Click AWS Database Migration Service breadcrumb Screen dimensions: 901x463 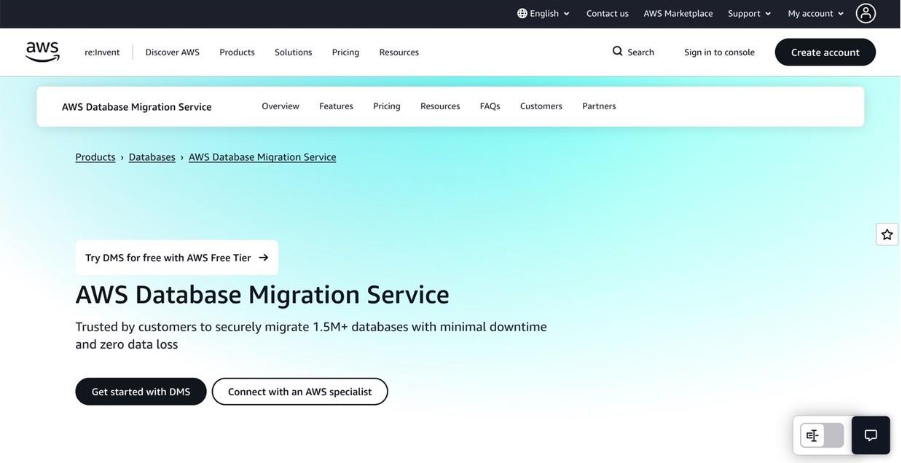(262, 157)
